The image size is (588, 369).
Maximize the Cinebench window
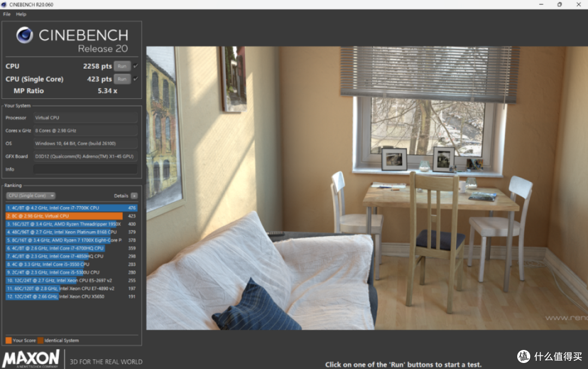coord(560,4)
